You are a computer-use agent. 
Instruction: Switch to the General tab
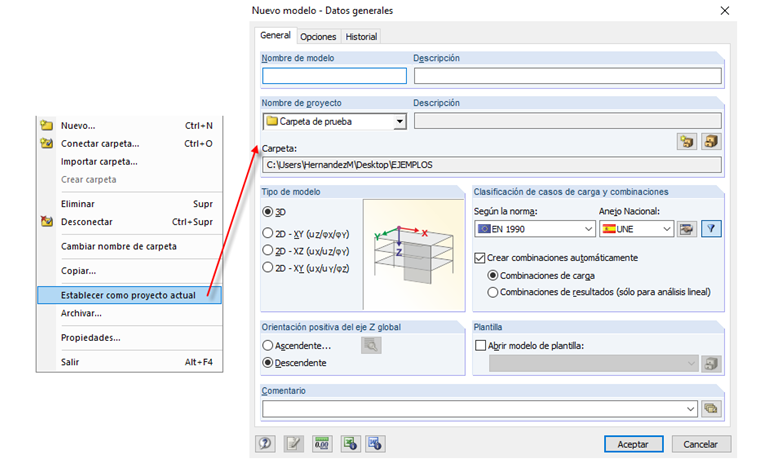coord(275,35)
